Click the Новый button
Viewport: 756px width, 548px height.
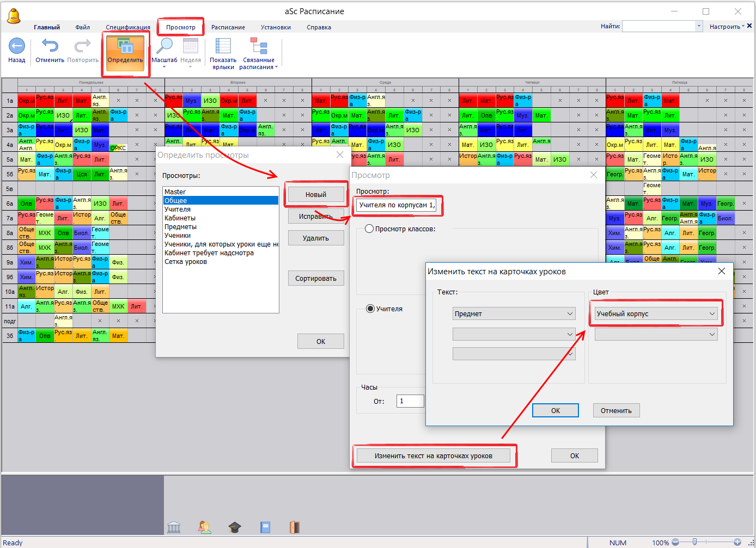coord(315,194)
